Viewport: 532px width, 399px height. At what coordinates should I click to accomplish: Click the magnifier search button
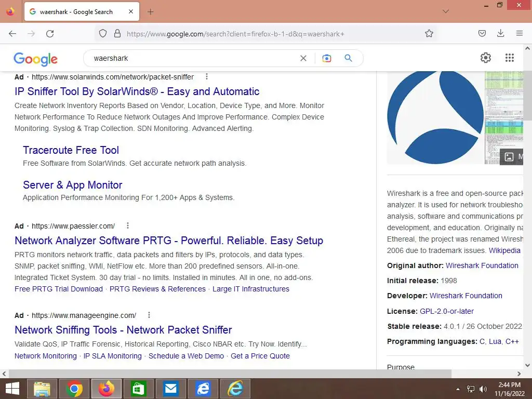(348, 58)
